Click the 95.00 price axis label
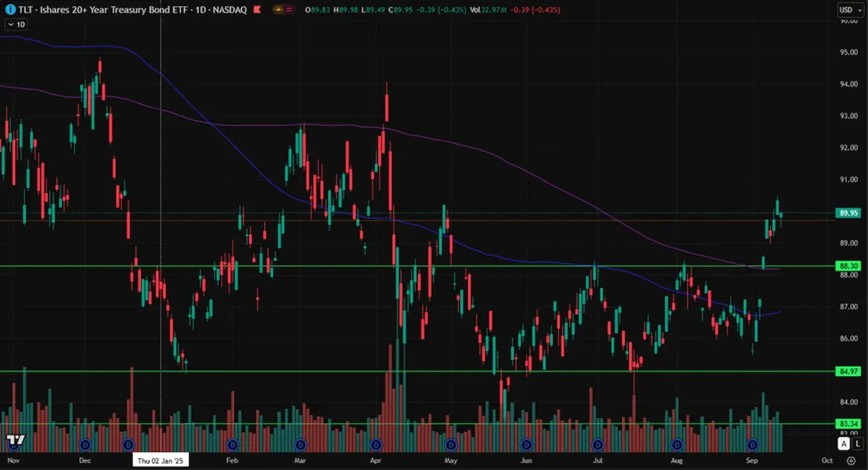Viewport: 868px width, 470px height. (x=849, y=52)
